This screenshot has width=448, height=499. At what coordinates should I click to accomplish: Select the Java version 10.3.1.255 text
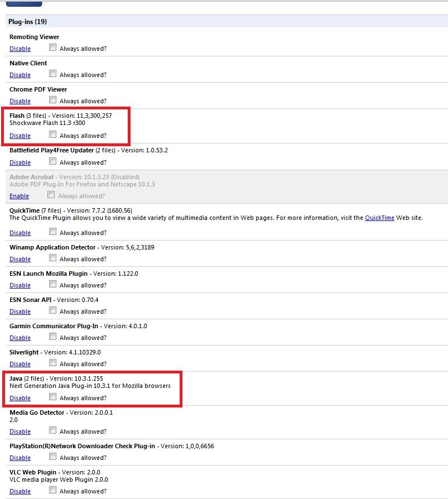tap(76, 378)
